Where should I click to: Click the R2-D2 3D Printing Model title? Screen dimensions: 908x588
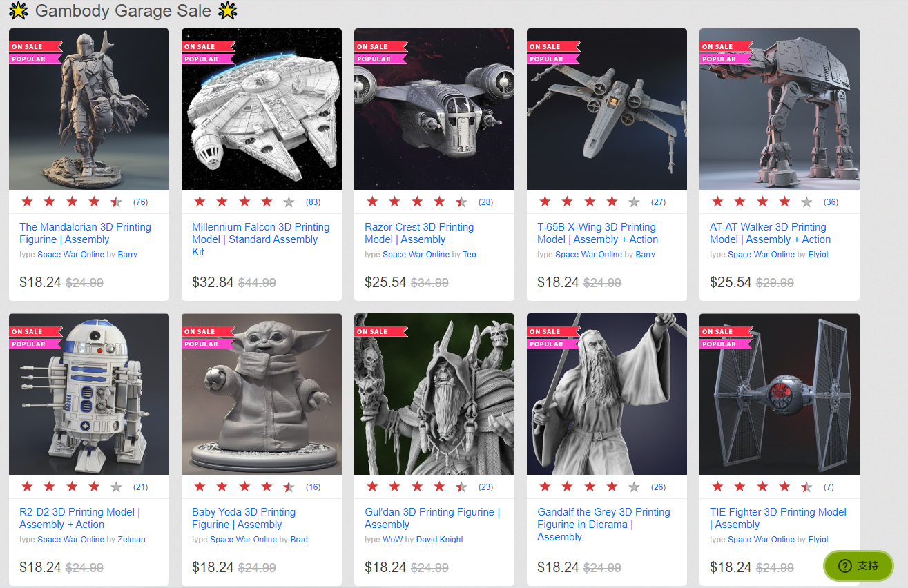(x=79, y=518)
